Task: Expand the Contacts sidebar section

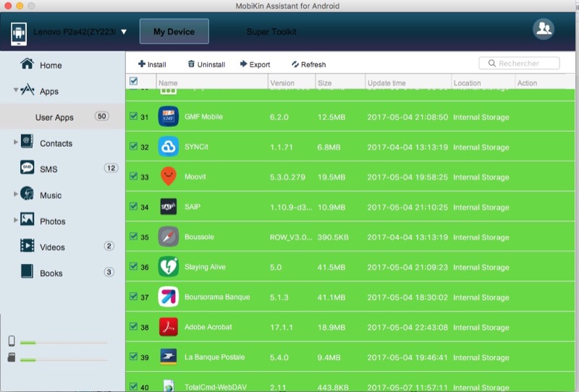Action: (x=16, y=142)
